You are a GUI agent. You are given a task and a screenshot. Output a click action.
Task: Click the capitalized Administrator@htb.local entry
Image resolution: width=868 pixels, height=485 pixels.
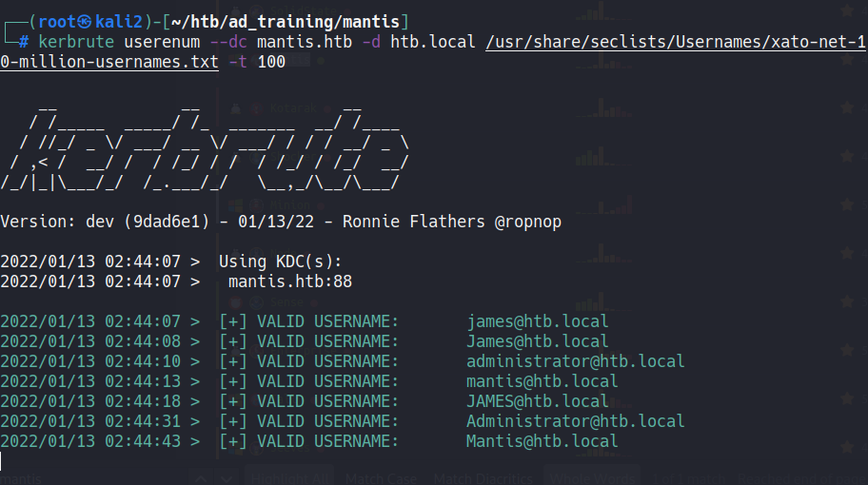click(575, 421)
